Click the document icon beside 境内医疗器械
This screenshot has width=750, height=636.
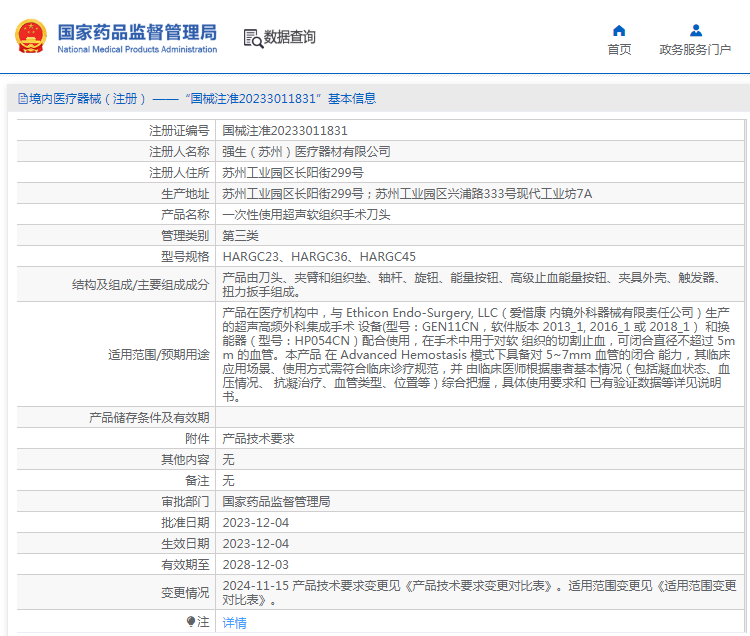pos(22,99)
